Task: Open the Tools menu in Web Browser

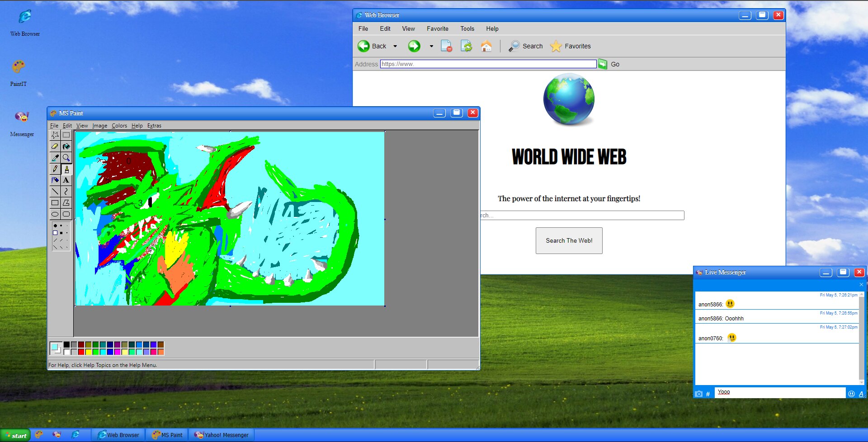Action: click(467, 28)
